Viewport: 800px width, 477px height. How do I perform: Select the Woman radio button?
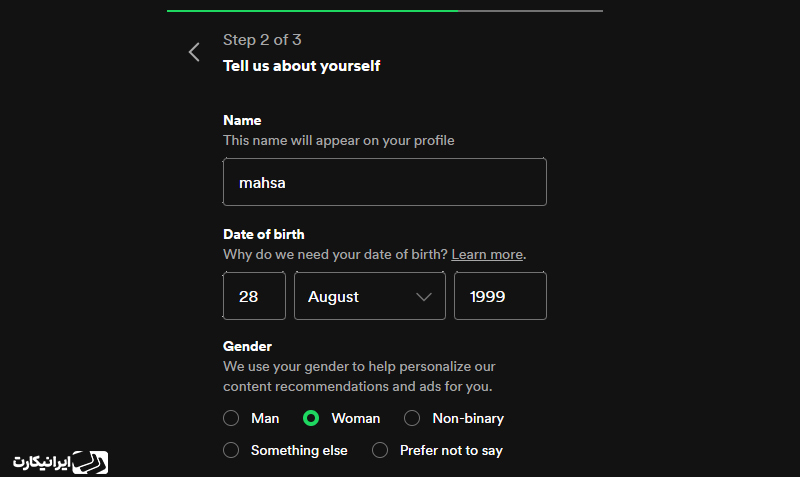(311, 418)
